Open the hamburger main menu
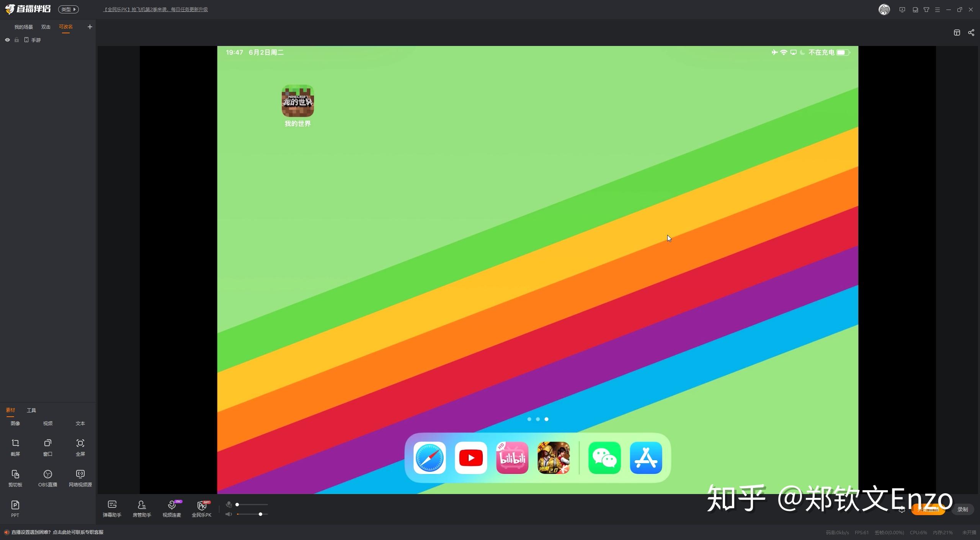Image resolution: width=980 pixels, height=540 pixels. click(938, 10)
